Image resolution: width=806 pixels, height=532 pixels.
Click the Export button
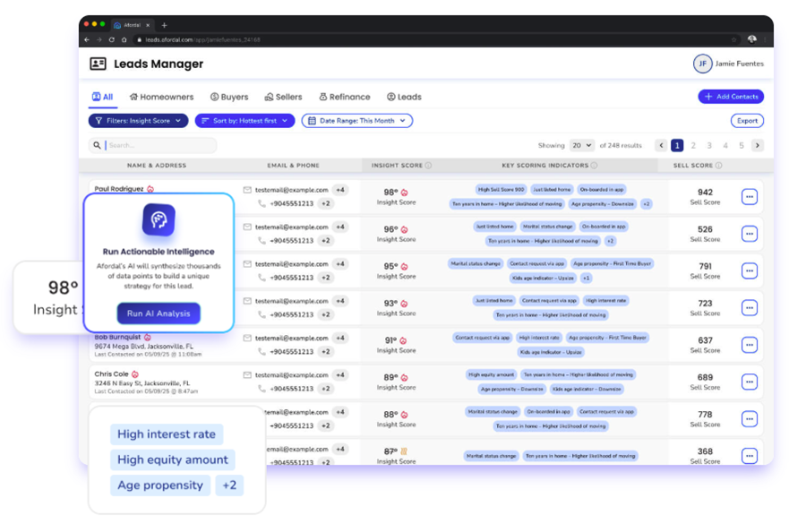tap(747, 121)
